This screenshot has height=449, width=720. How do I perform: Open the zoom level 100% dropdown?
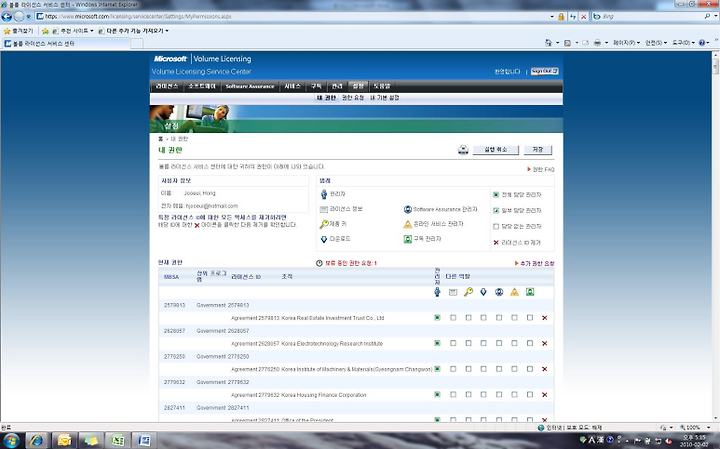pyautogui.click(x=709, y=427)
